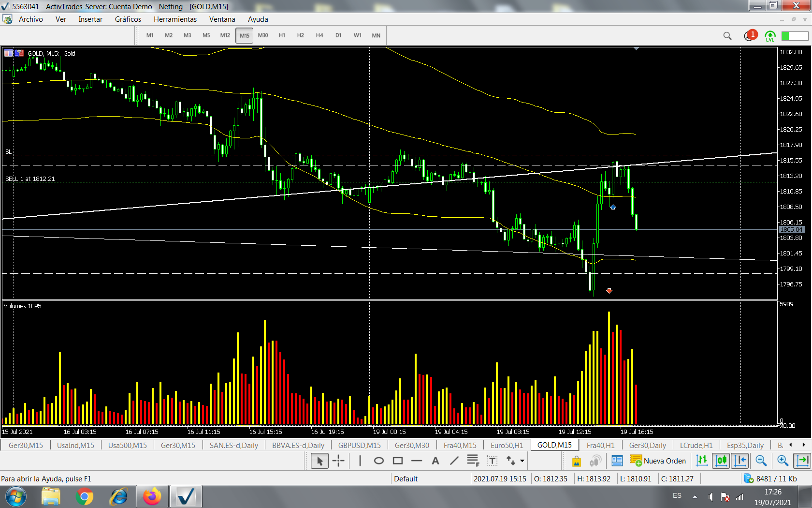Image resolution: width=812 pixels, height=508 pixels.
Task: Toggle chart shift from right edge
Action: click(740, 461)
